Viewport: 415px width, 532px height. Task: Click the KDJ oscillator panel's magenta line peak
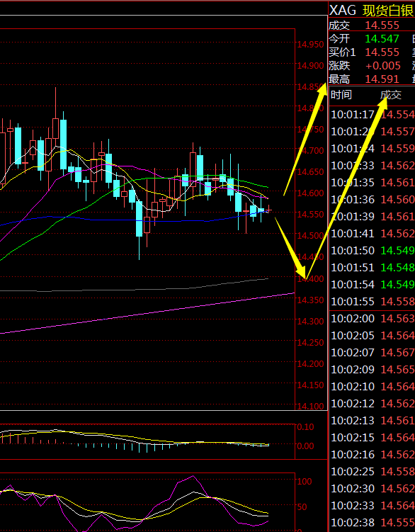193,476
